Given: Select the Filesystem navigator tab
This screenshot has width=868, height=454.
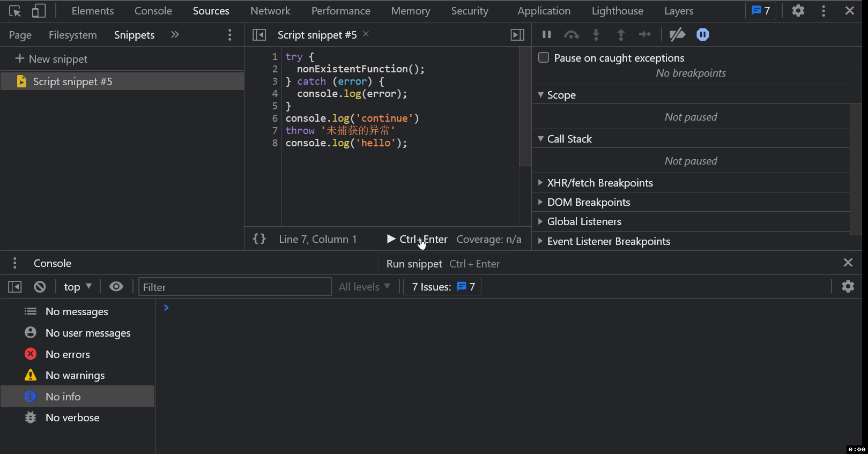Looking at the screenshot, I should point(73,35).
